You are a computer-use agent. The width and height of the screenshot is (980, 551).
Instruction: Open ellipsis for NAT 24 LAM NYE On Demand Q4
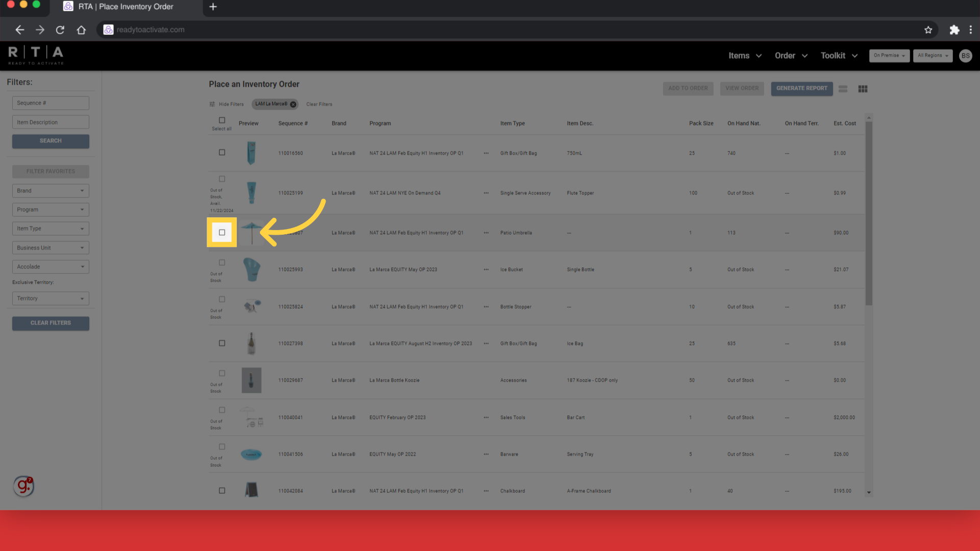click(x=486, y=193)
